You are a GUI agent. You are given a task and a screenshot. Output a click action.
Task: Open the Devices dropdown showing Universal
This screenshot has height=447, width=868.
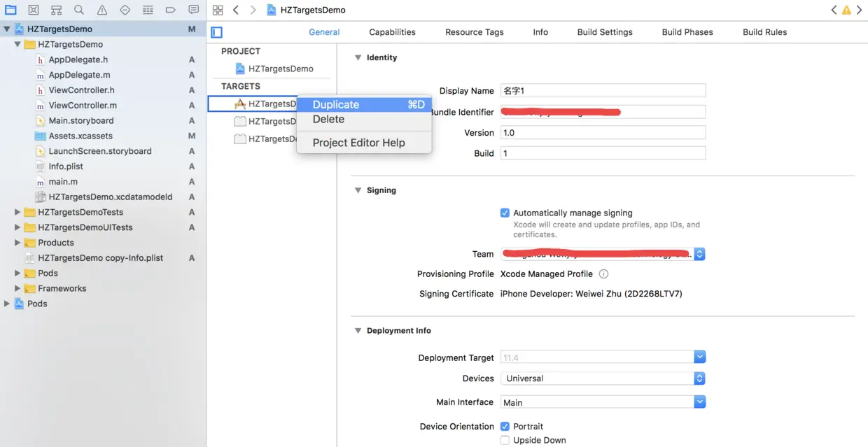tap(602, 378)
